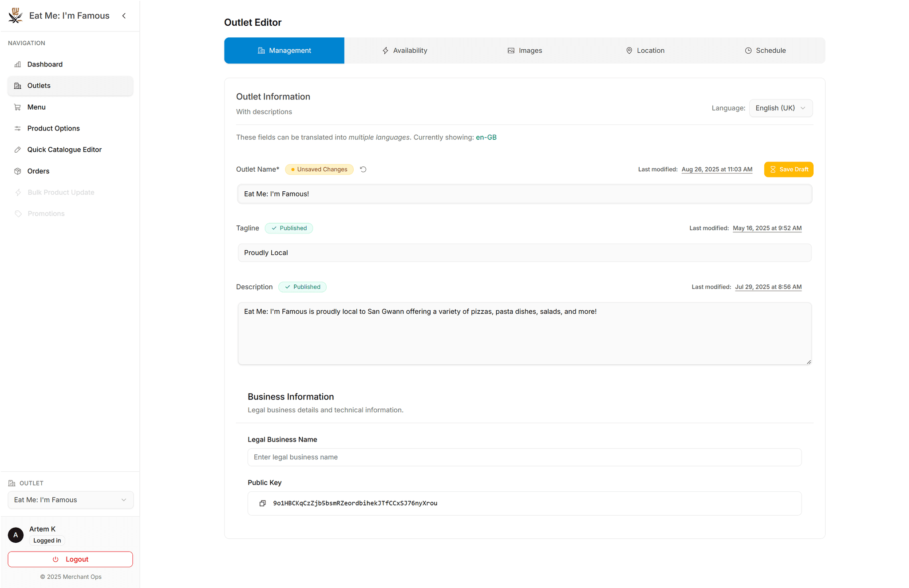909x588 pixels.
Task: Click the Menu cart icon in sidebar
Action: (x=18, y=107)
